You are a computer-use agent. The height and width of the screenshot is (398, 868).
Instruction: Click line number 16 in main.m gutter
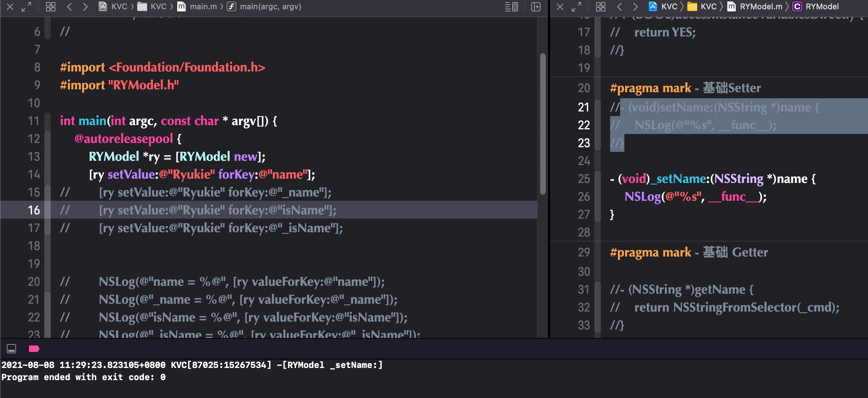click(x=34, y=210)
